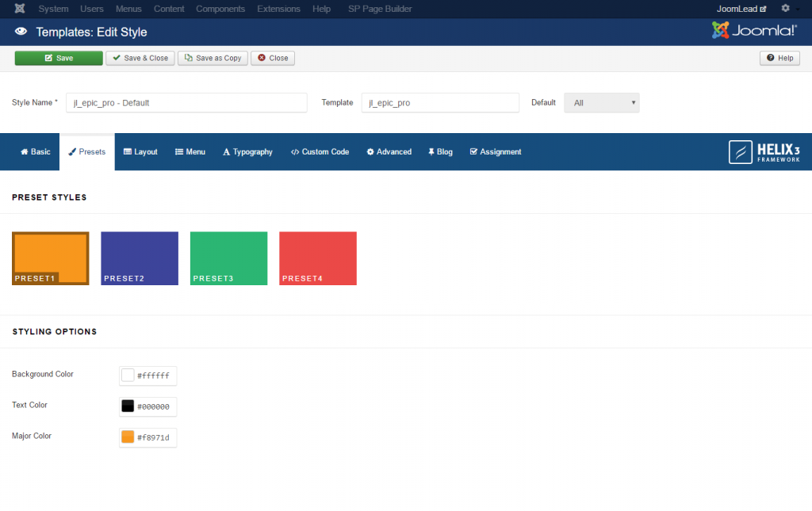
Task: Open the Extensions menu
Action: pos(278,9)
